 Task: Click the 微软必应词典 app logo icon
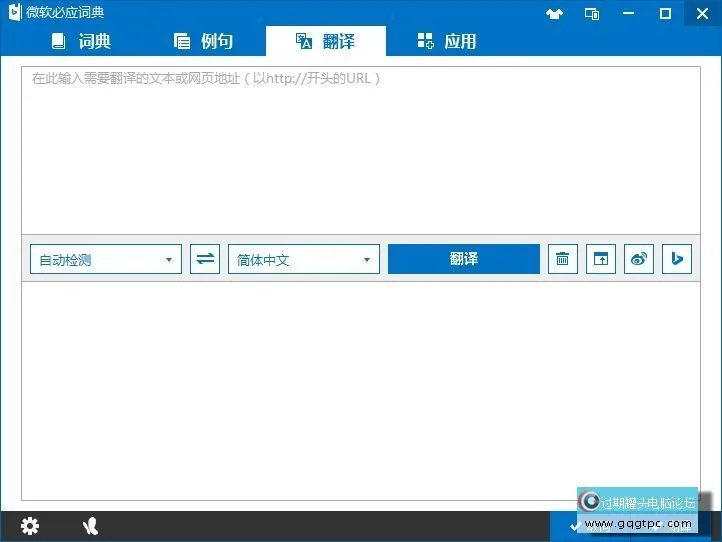pyautogui.click(x=15, y=13)
